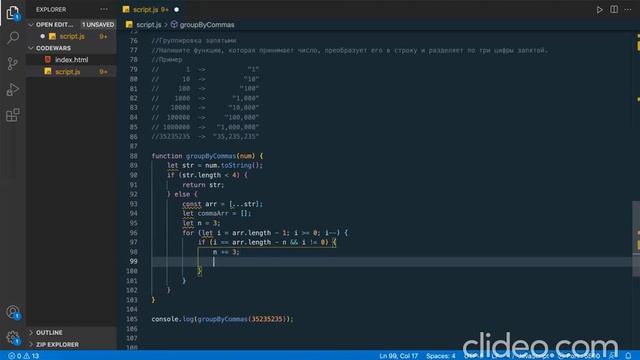Open the Extensions view

(13, 115)
